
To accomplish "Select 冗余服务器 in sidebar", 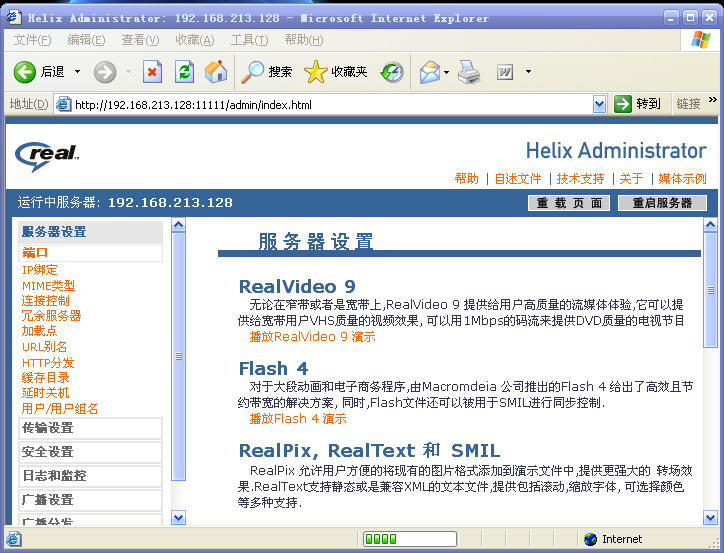I will (51, 316).
